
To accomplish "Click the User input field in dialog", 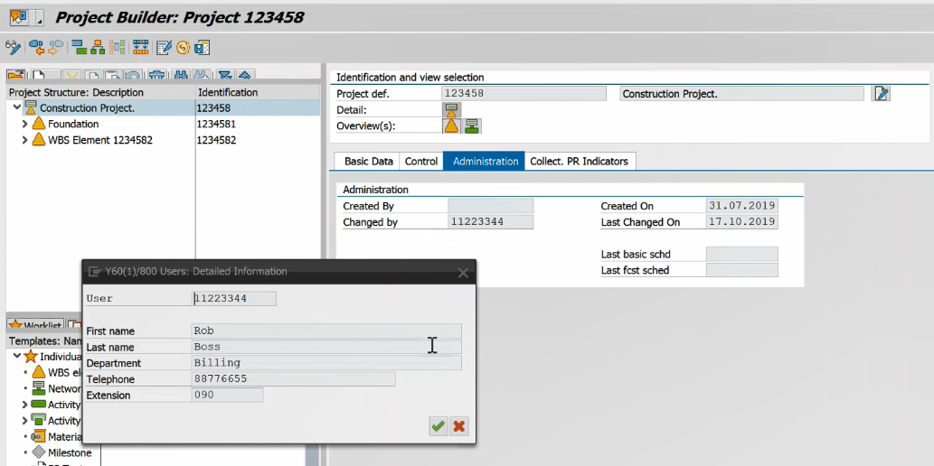I will [x=234, y=298].
